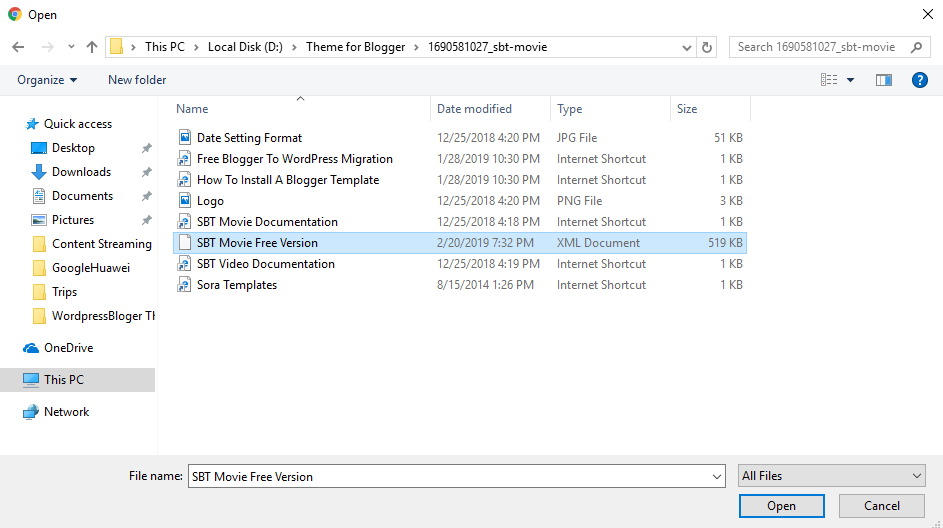Create a New folder
The height and width of the screenshot is (528, 943).
[137, 80]
